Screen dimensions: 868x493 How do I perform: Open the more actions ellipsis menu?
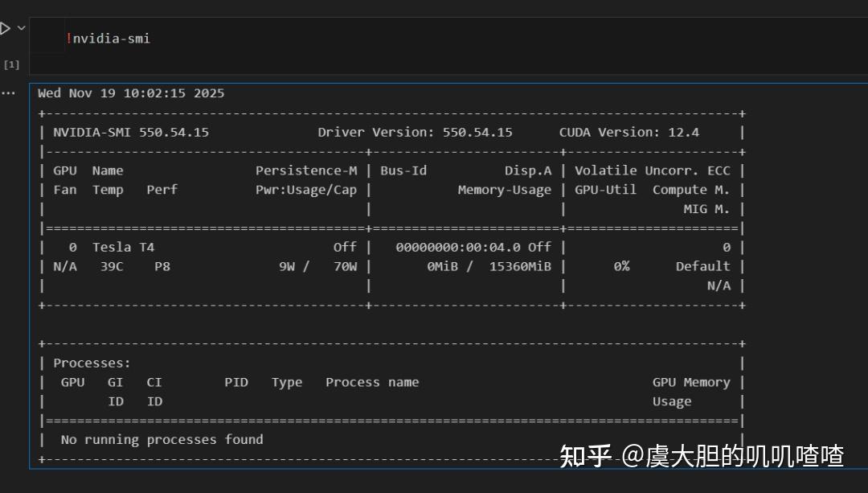(8, 92)
